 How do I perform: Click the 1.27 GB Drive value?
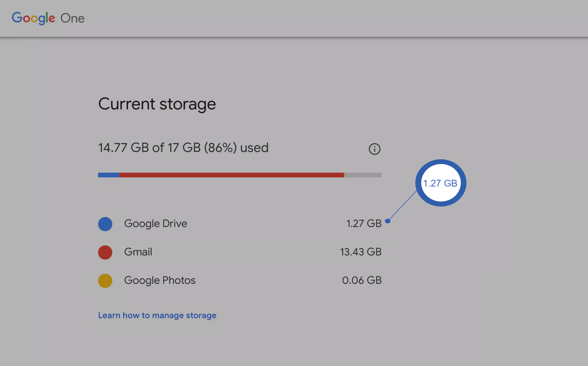click(x=364, y=224)
